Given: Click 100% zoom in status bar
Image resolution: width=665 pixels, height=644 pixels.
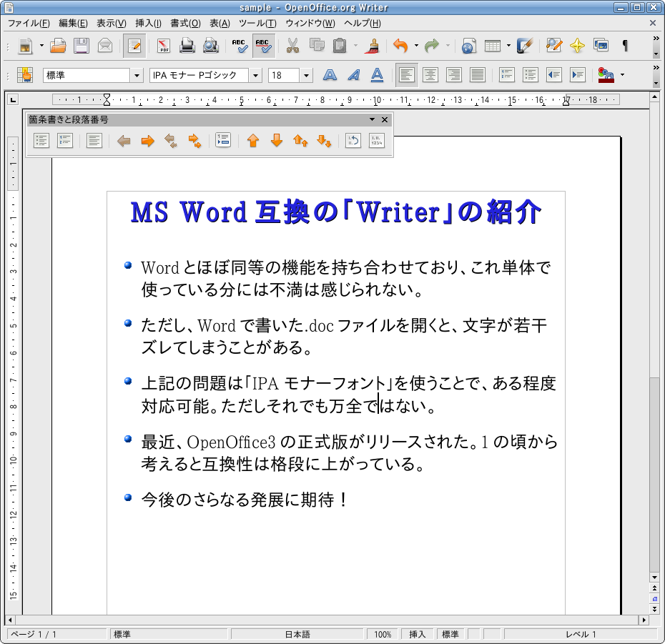Looking at the screenshot, I should [x=383, y=634].
